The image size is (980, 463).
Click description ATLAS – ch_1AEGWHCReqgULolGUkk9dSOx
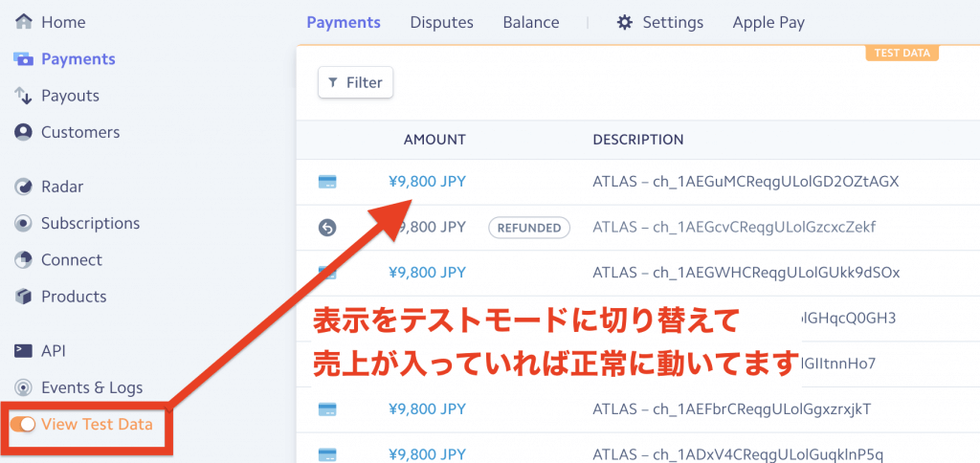(746, 273)
